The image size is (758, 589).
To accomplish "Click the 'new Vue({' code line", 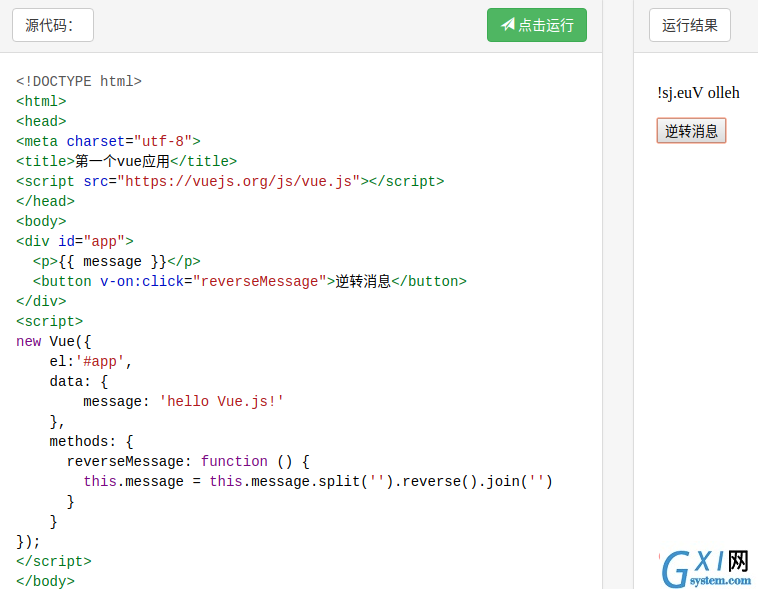I will coord(54,341).
